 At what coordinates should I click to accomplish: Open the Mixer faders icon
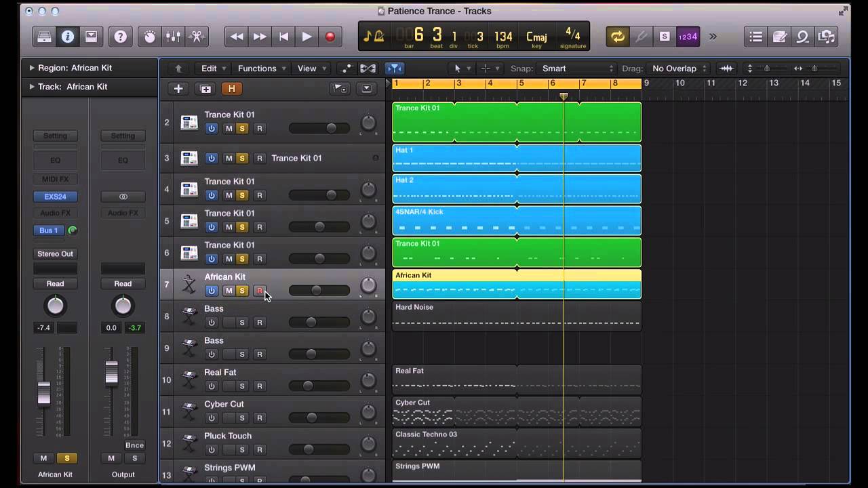(173, 37)
